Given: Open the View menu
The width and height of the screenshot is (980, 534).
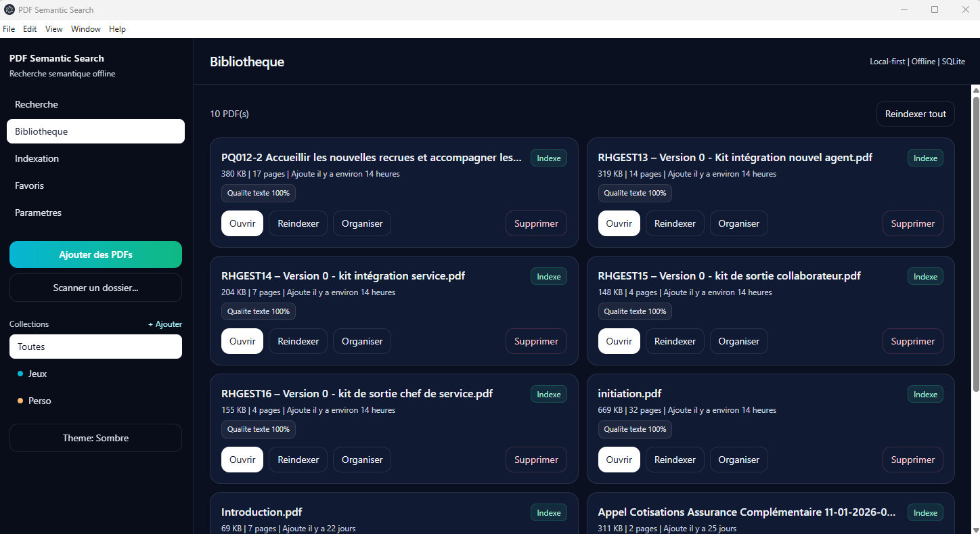Looking at the screenshot, I should (x=54, y=29).
